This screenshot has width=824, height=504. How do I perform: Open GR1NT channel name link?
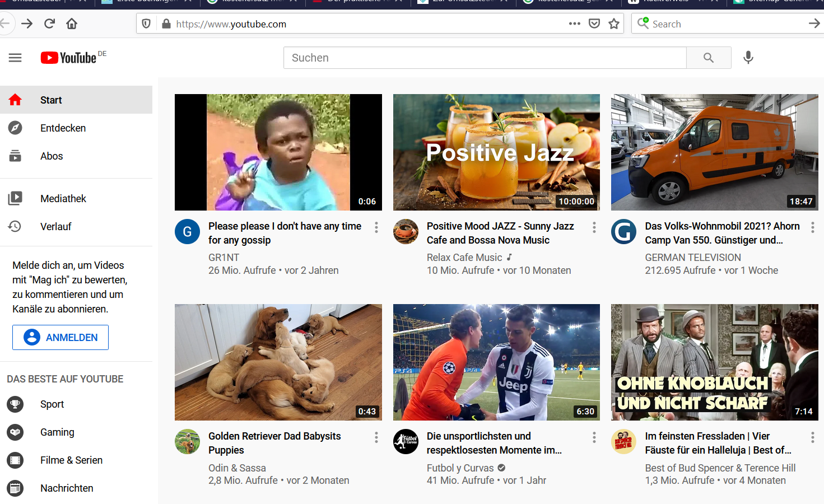224,257
